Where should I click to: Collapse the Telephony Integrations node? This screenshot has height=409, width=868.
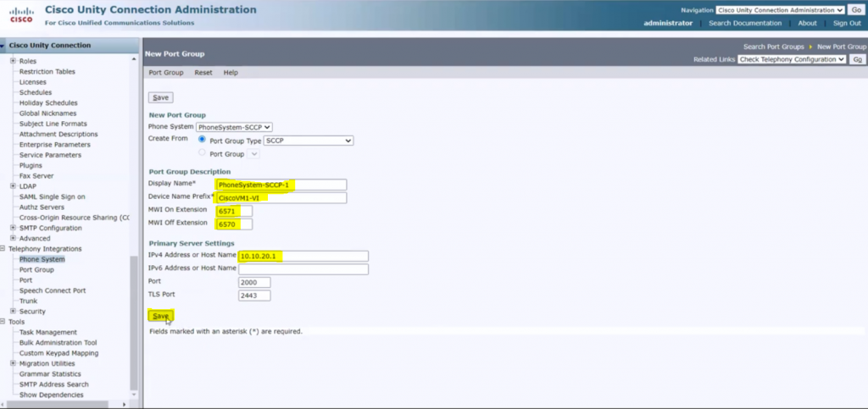3,249
